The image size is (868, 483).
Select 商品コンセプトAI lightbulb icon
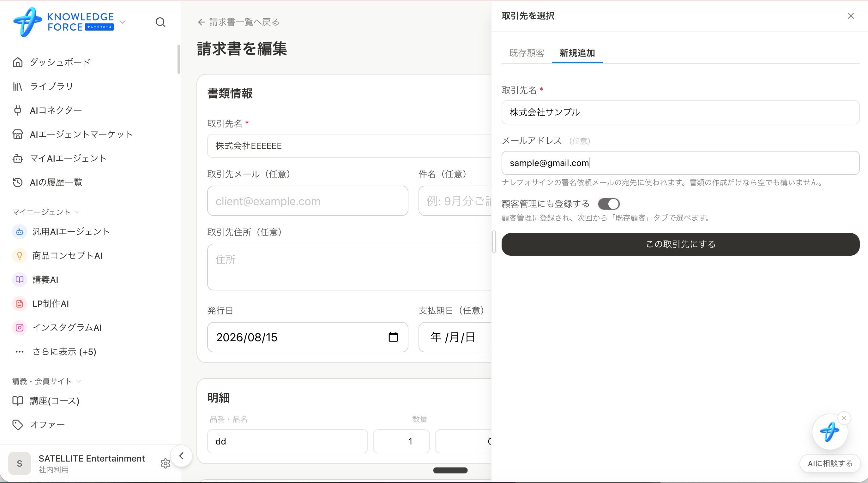click(x=20, y=256)
